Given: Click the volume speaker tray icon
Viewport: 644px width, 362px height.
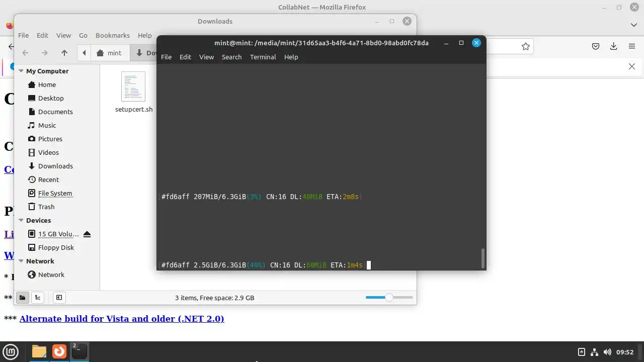Looking at the screenshot, I should [607, 352].
